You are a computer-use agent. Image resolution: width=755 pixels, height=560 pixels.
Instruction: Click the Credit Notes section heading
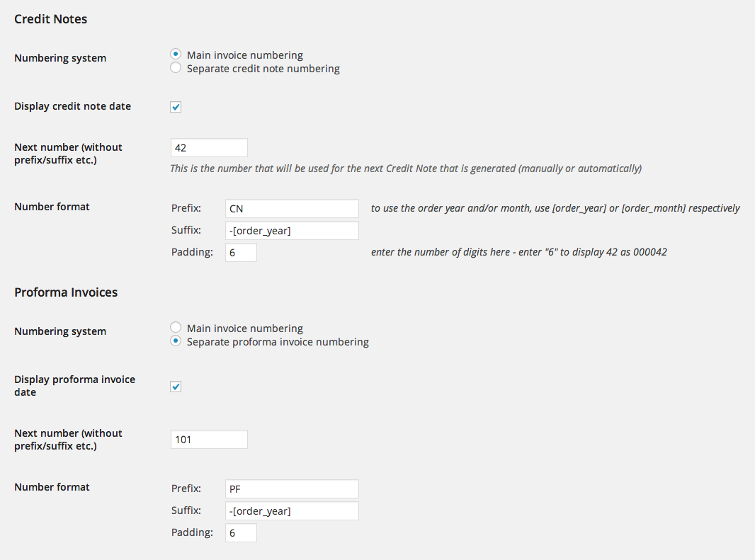pyautogui.click(x=51, y=19)
